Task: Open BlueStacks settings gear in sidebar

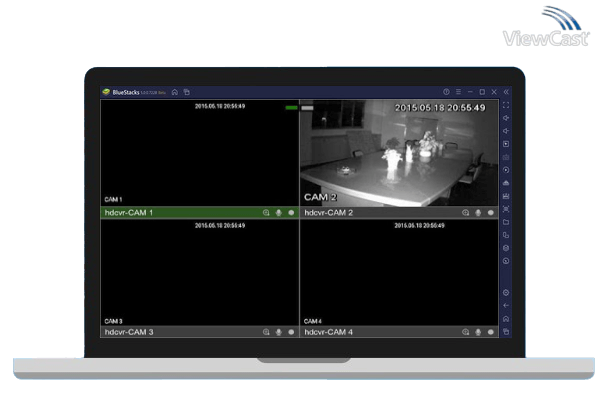Action: [506, 292]
